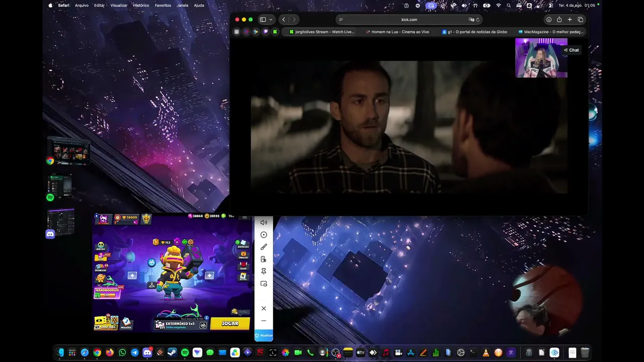
Task: Open the pinned Twitch tab
Action: pos(266,32)
